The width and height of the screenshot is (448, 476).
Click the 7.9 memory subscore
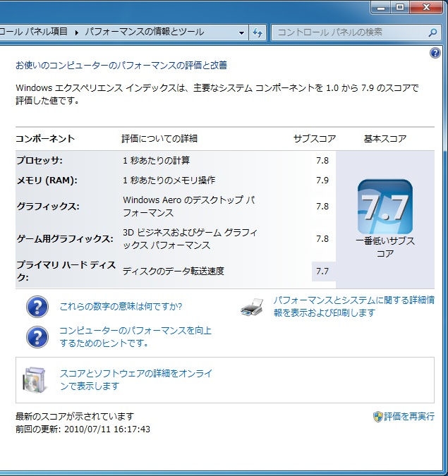click(322, 181)
